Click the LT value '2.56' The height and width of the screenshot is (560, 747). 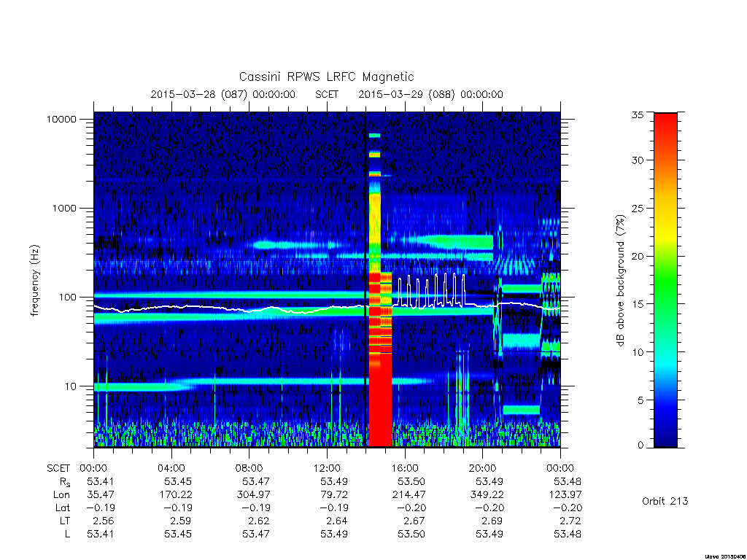pos(104,521)
